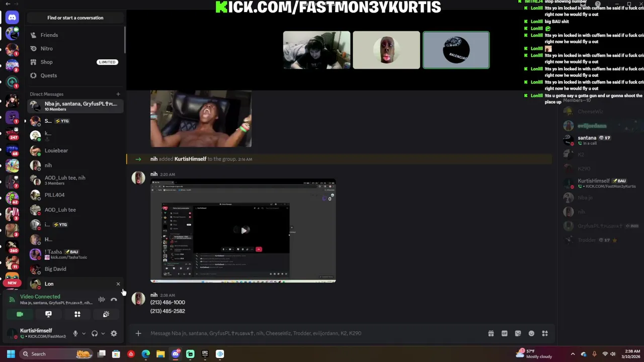Image resolution: width=644 pixels, height=362 pixels.
Task: Open GIF of man laughing in chair
Action: (201, 119)
